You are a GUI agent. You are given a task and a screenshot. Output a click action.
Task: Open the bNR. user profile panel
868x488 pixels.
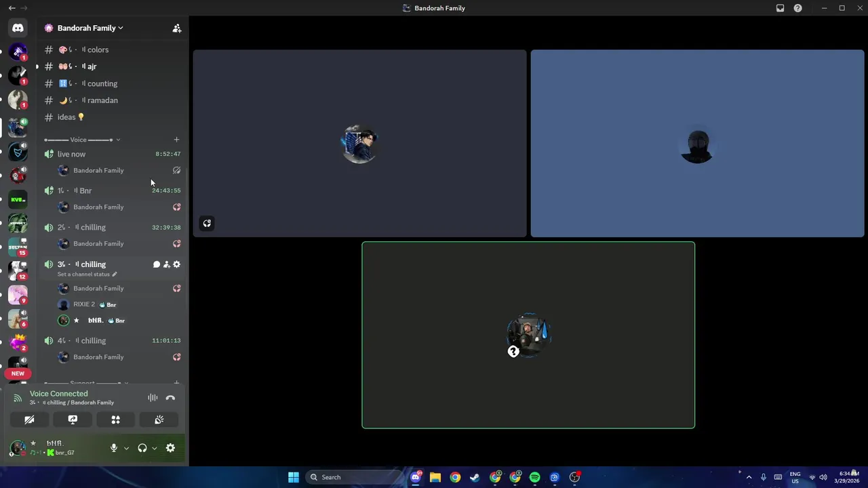tap(54, 448)
